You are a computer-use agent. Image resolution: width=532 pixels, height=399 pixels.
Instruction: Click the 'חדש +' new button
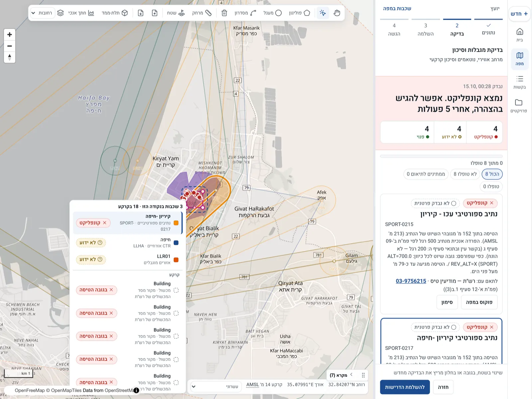[x=519, y=14]
